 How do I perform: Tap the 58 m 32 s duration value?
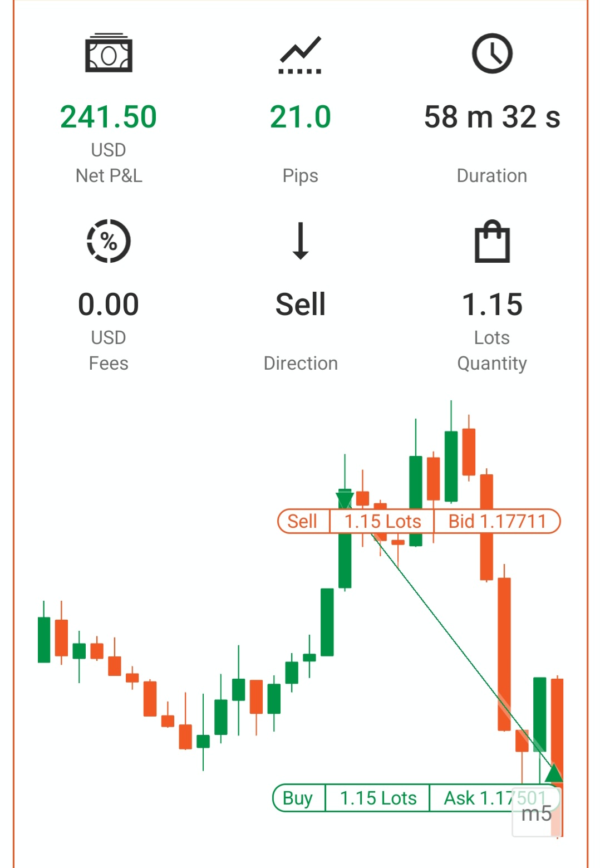pos(492,117)
